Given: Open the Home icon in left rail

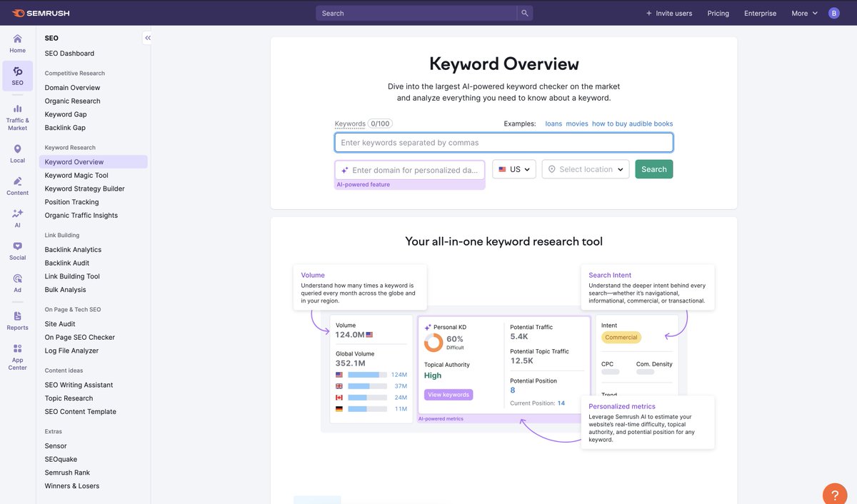Looking at the screenshot, I should [x=17, y=44].
